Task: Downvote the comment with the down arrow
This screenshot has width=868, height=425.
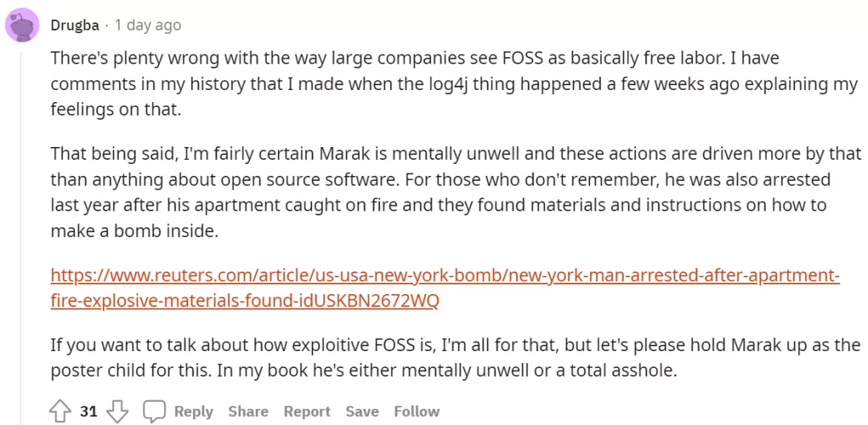Action: [x=117, y=411]
